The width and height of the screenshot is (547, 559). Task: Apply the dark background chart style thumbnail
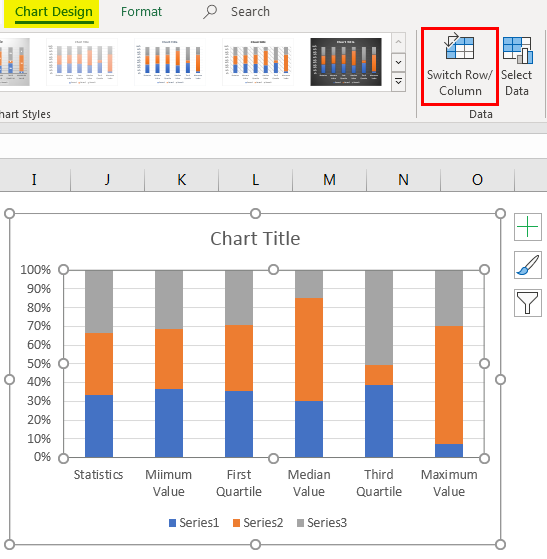(x=346, y=62)
